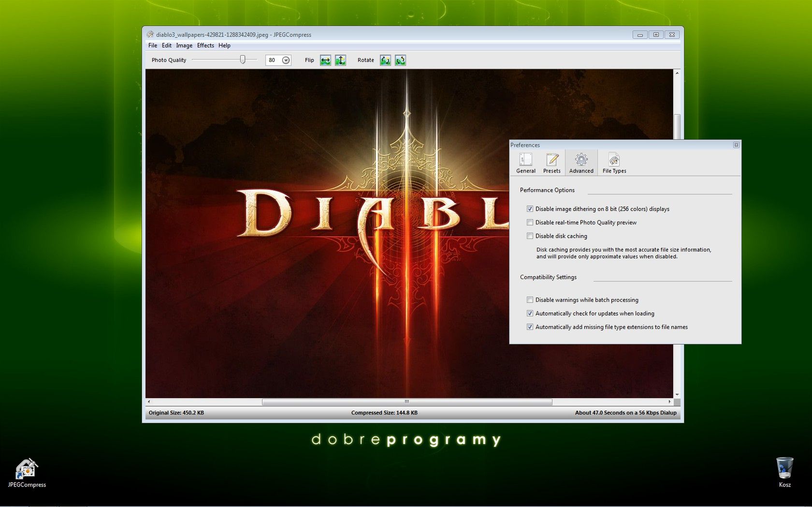Open the Edit menu

(x=167, y=45)
